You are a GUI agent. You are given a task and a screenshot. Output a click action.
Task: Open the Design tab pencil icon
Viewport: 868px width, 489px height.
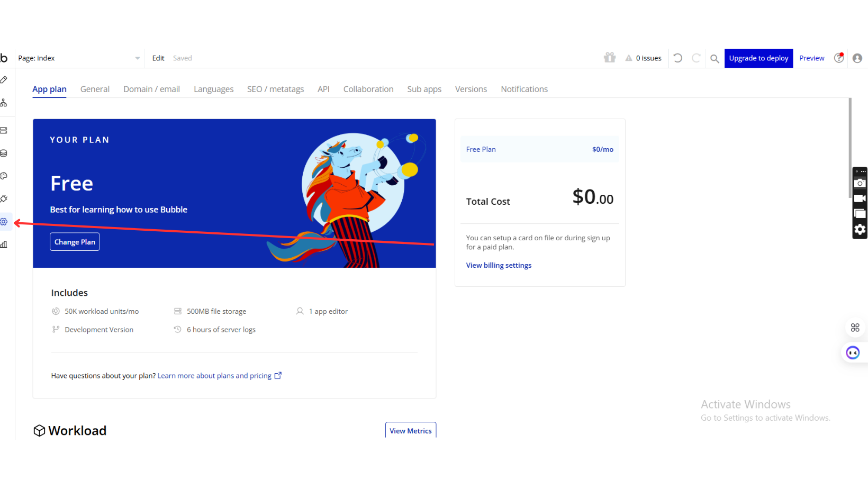pos(4,79)
